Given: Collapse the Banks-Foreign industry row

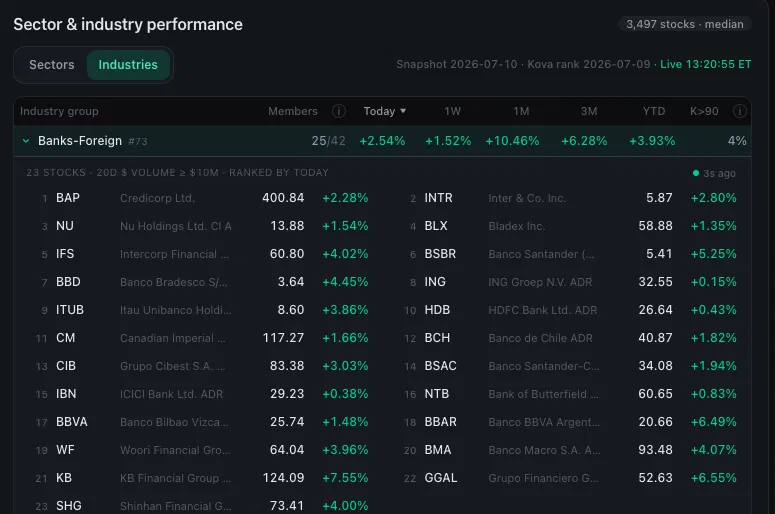Looking at the screenshot, I should [x=26, y=141].
